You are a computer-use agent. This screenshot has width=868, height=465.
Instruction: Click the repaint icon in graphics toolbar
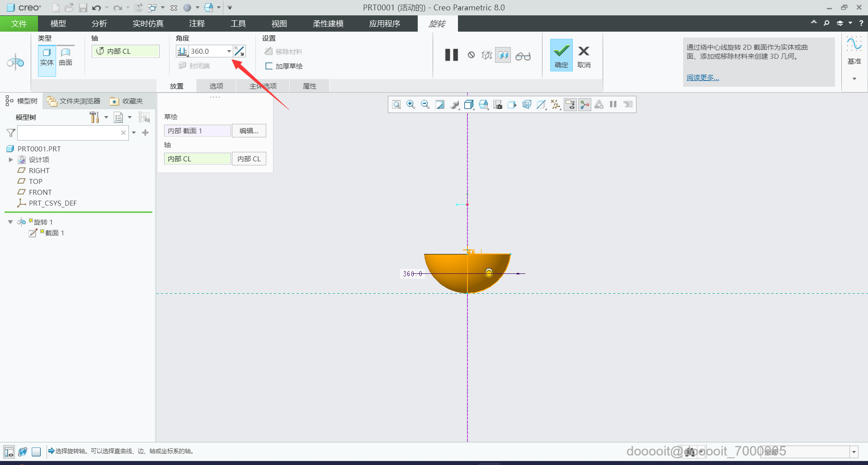click(440, 105)
